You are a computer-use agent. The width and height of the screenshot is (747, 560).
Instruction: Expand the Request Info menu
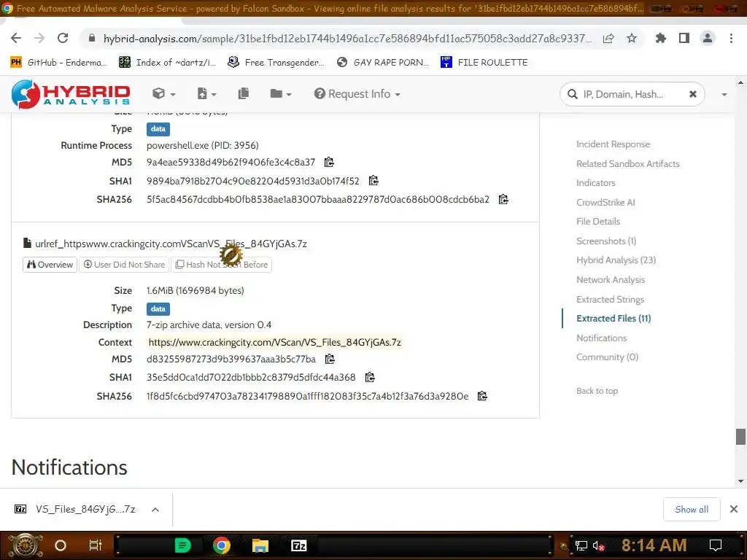pyautogui.click(x=357, y=94)
